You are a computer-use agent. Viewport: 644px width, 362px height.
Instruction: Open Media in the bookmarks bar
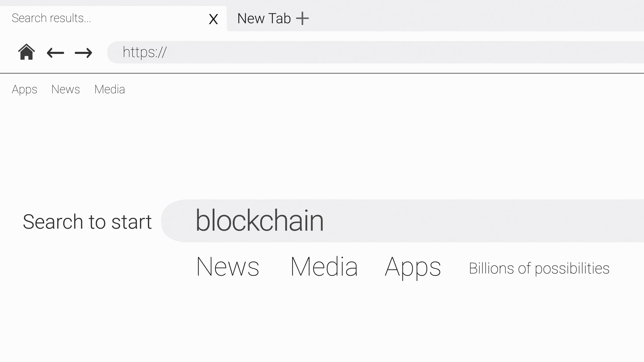click(110, 89)
